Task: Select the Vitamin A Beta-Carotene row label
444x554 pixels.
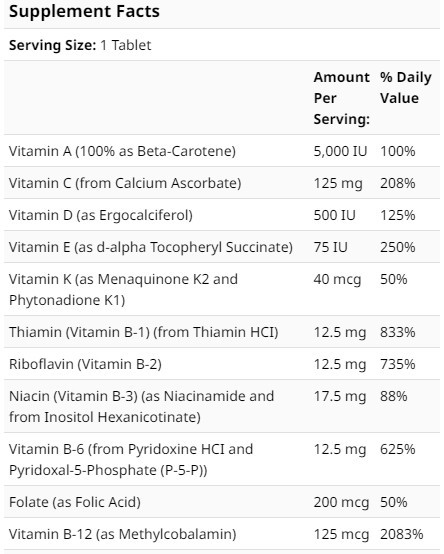Action: coord(122,151)
